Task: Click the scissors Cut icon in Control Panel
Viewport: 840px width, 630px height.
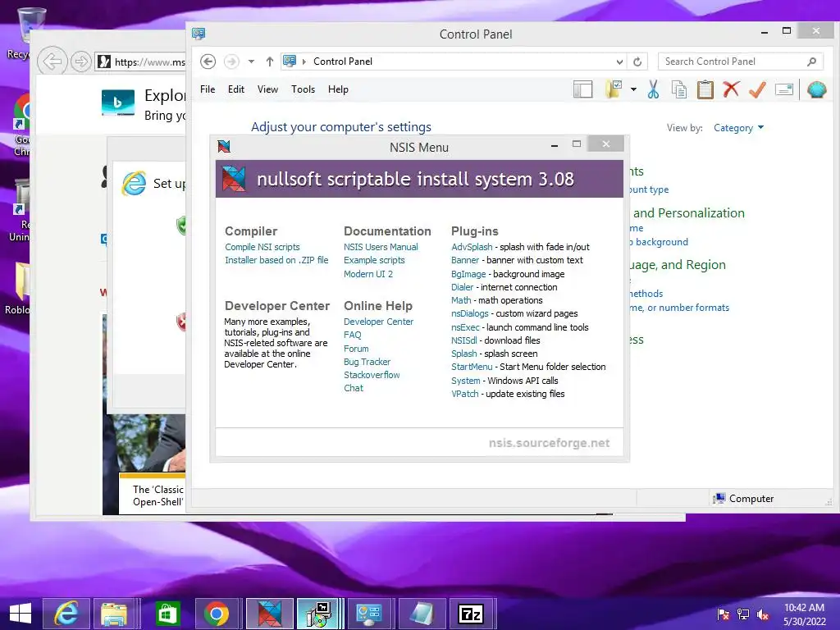Action: pos(653,89)
